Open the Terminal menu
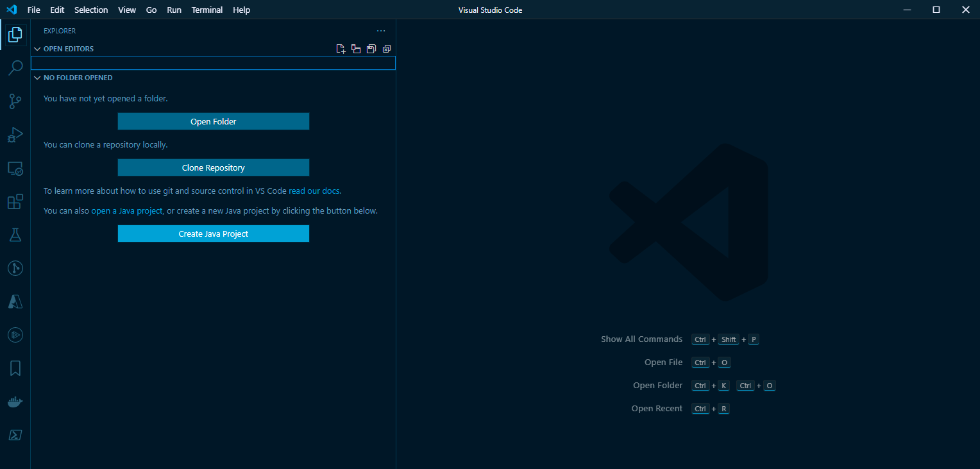 [207, 10]
